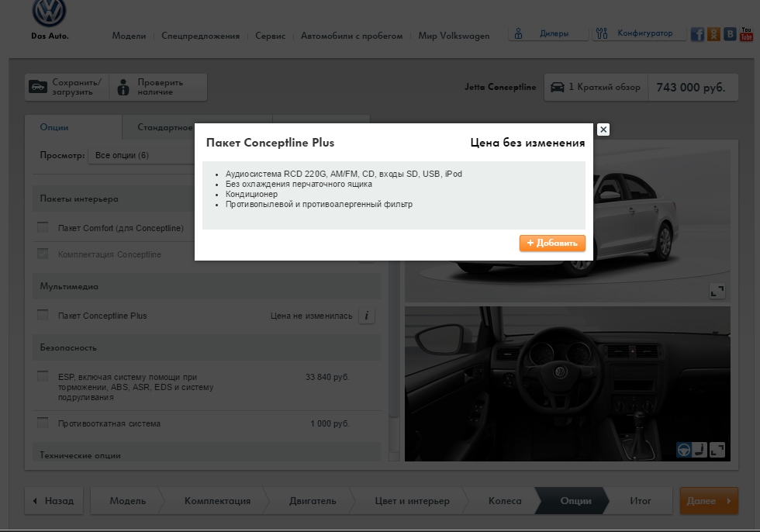Go to the Колеса step
This screenshot has width=760, height=532.
505,501
